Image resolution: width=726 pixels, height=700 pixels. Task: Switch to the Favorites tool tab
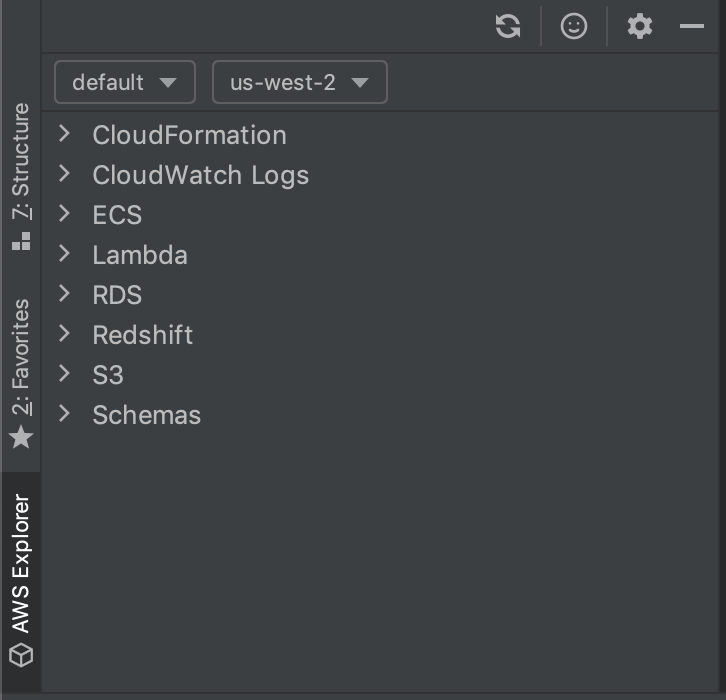(21, 373)
